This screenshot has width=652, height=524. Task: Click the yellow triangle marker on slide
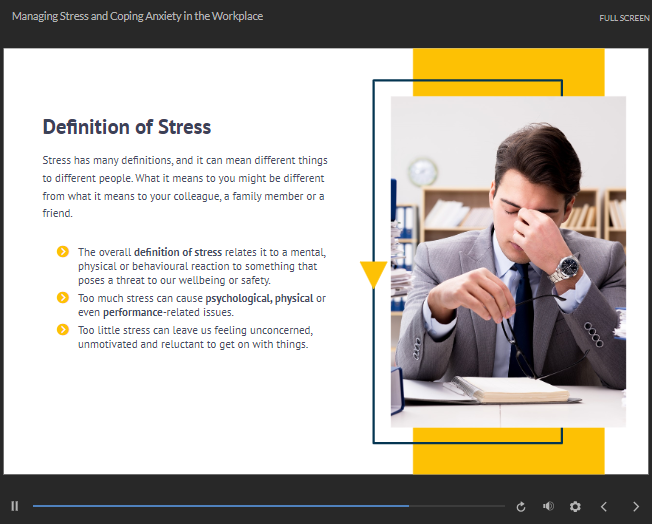(373, 273)
